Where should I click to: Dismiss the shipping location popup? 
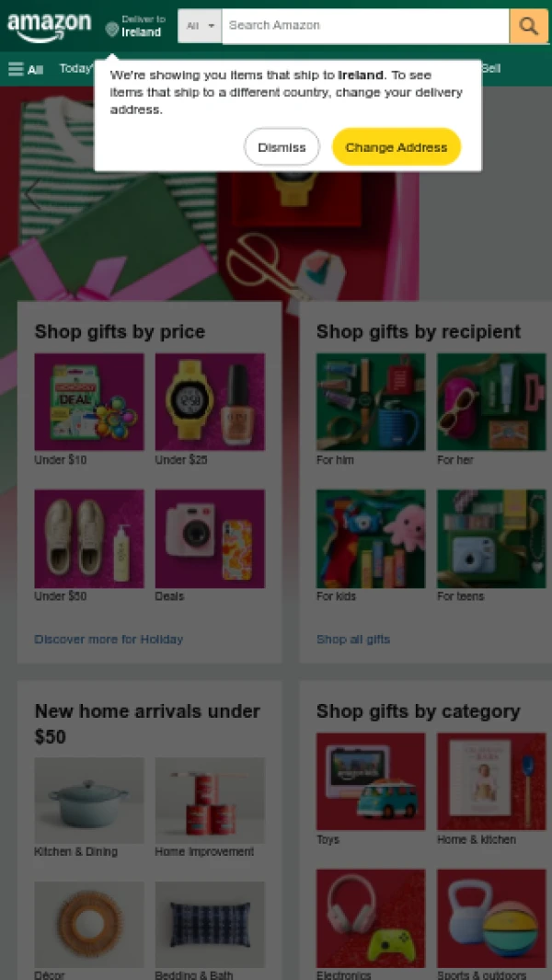tap(282, 147)
